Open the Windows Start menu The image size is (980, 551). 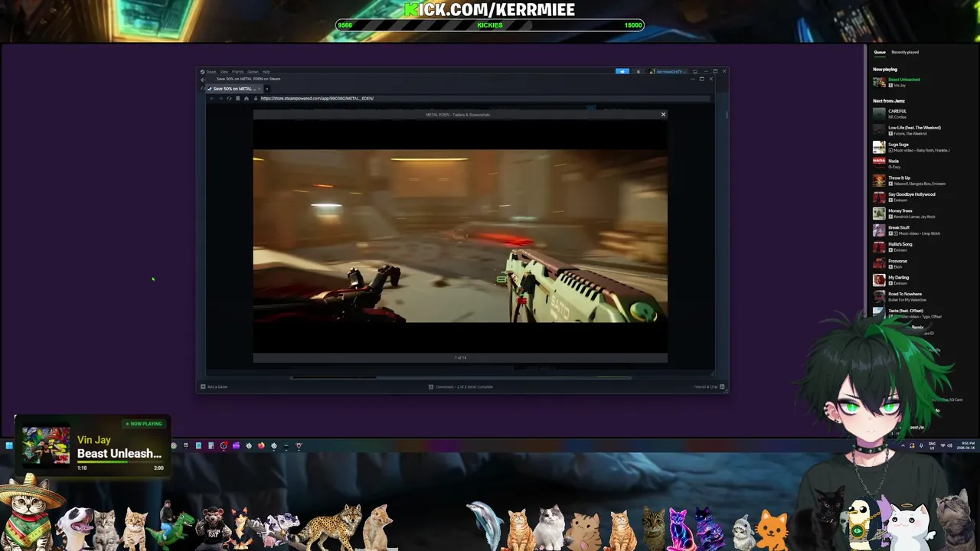click(9, 445)
